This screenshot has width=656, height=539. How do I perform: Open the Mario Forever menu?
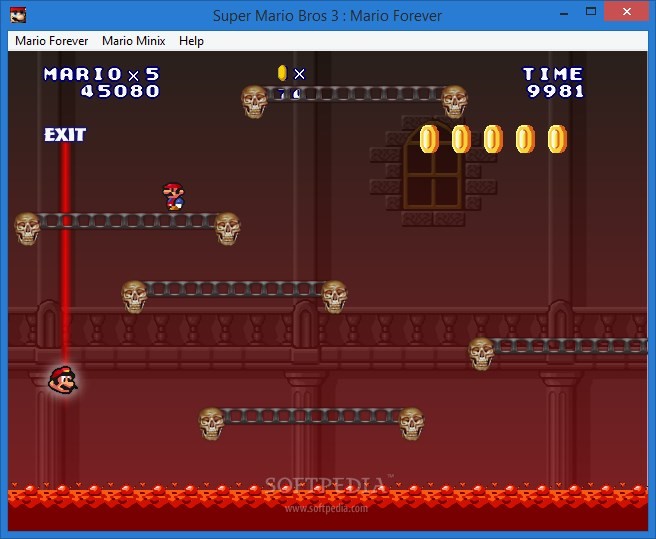click(51, 41)
